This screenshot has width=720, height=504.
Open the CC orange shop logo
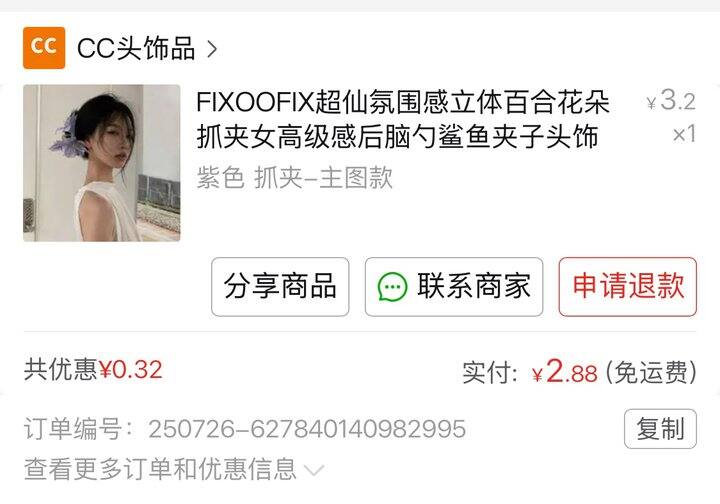tap(44, 48)
